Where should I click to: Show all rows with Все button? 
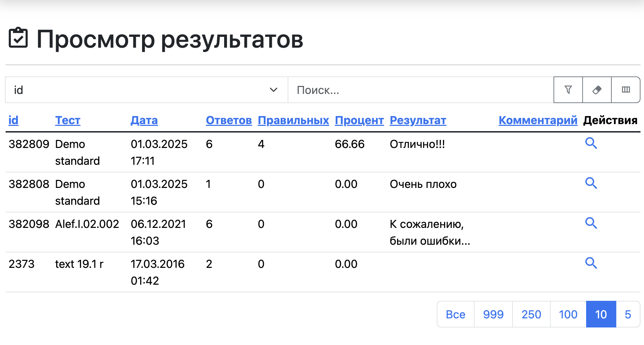pos(455,314)
